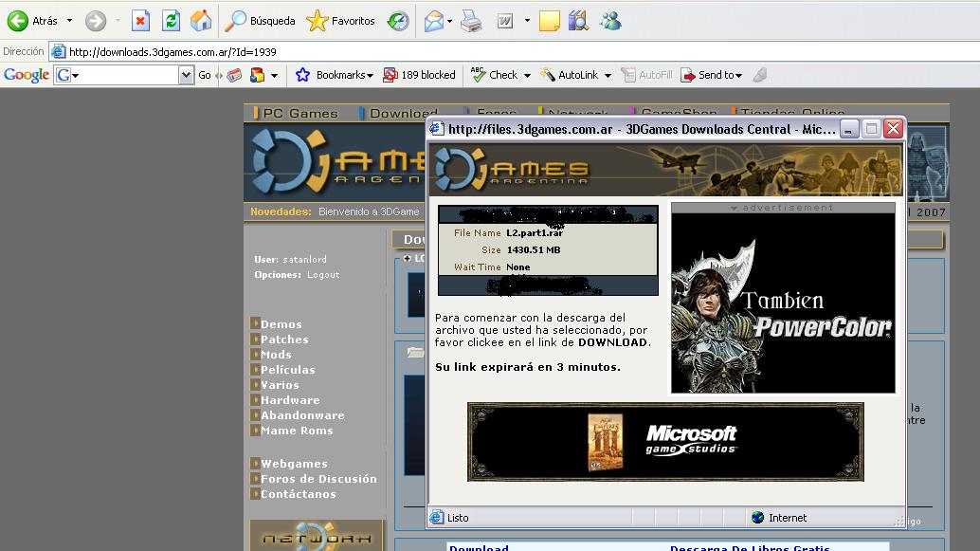Click the AutoLink wand button

(570, 75)
